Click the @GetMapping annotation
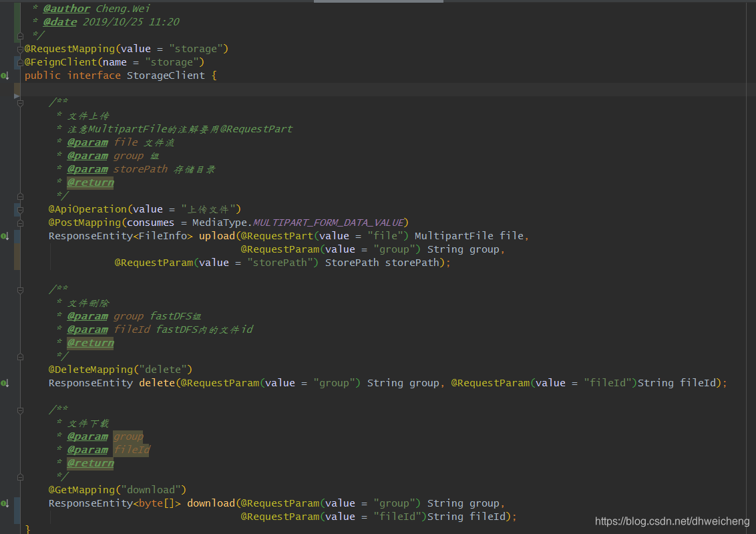 [82, 490]
